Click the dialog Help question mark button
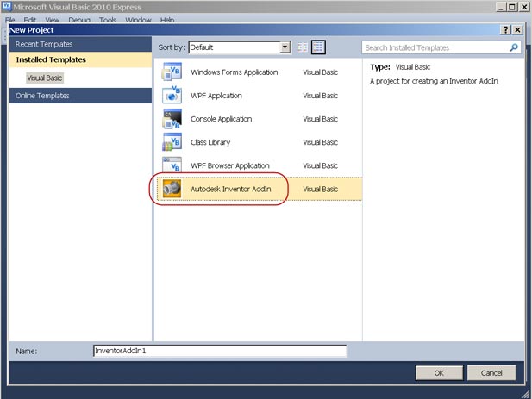This screenshot has height=399, width=532. click(x=505, y=29)
